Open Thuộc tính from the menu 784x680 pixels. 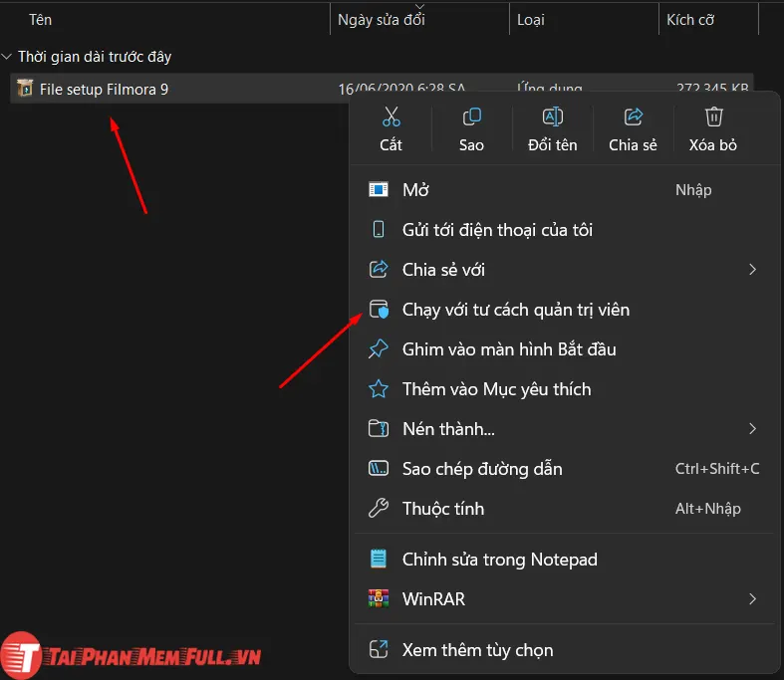click(x=564, y=508)
